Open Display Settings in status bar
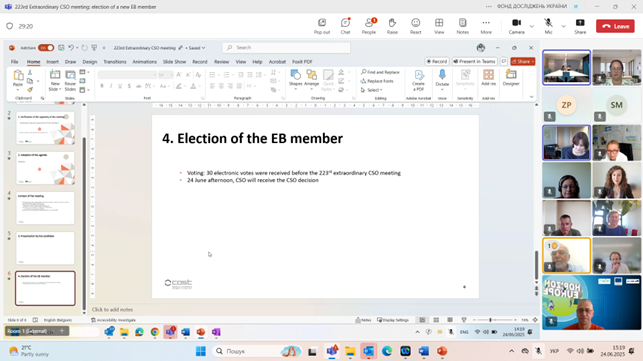The width and height of the screenshot is (643, 361). (x=393, y=320)
